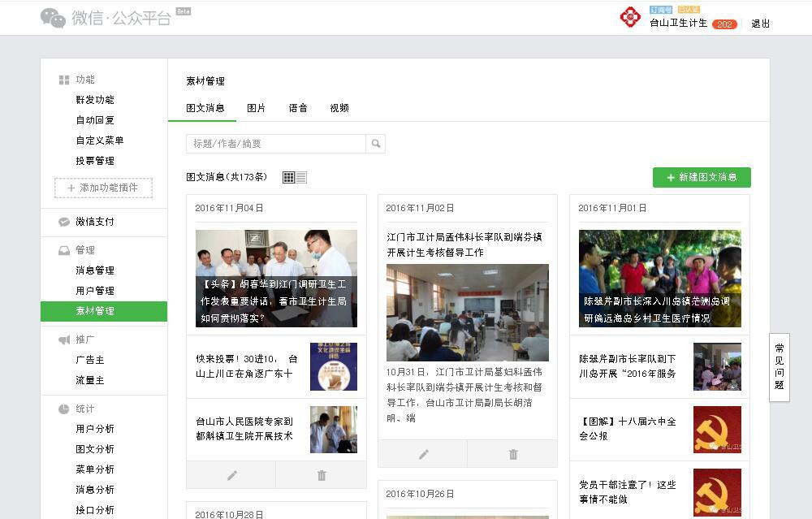The height and width of the screenshot is (519, 812).
Task: Click the search magnifier icon
Action: tap(375, 144)
